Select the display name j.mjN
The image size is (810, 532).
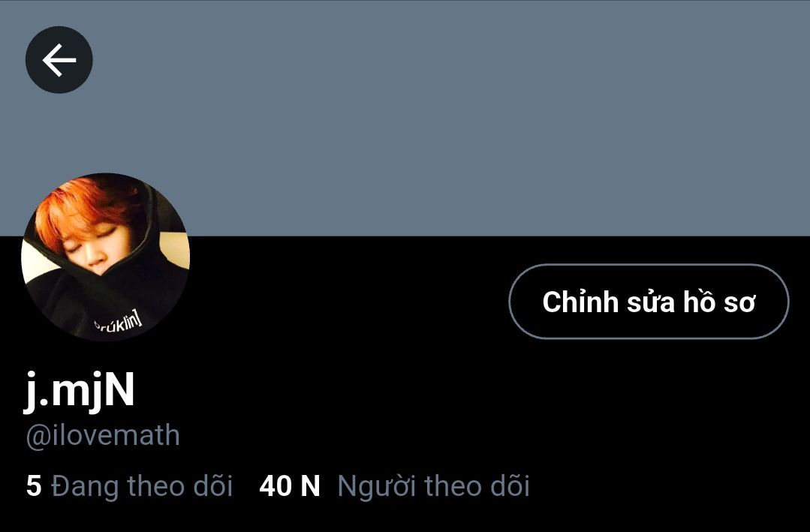pyautogui.click(x=80, y=391)
